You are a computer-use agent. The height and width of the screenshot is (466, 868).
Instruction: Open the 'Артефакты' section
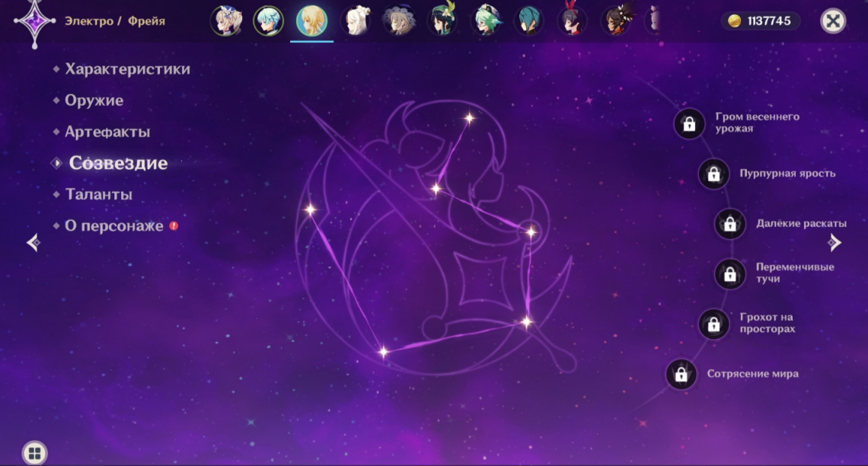point(107,132)
